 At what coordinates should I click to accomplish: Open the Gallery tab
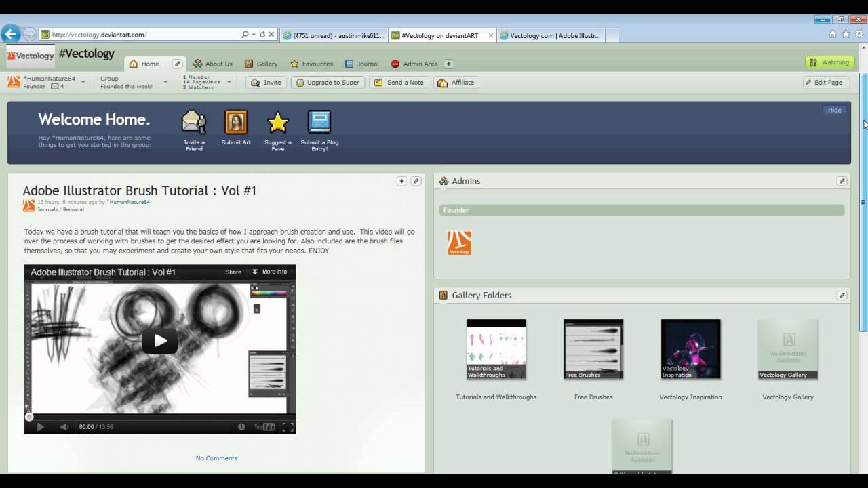pos(261,64)
